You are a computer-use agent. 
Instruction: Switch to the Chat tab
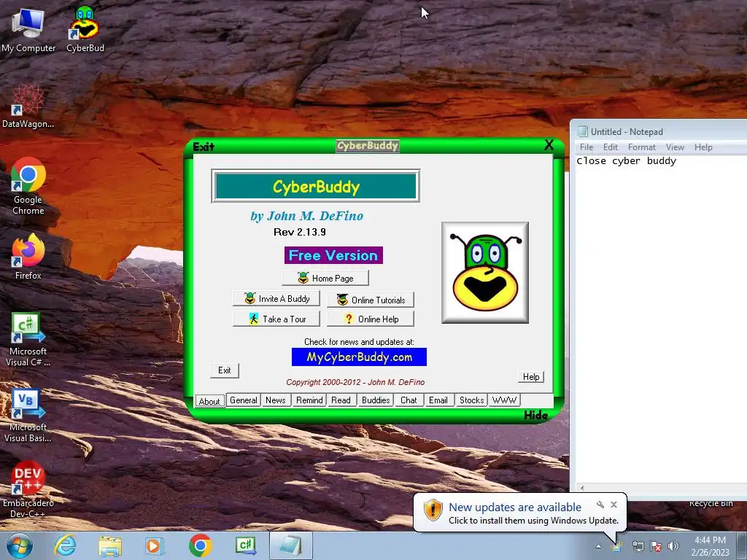[409, 400]
